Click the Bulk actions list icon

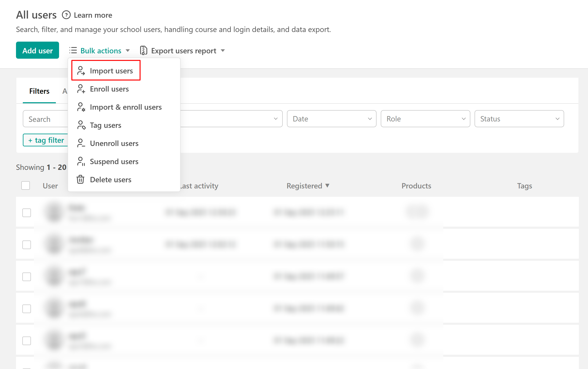point(73,51)
